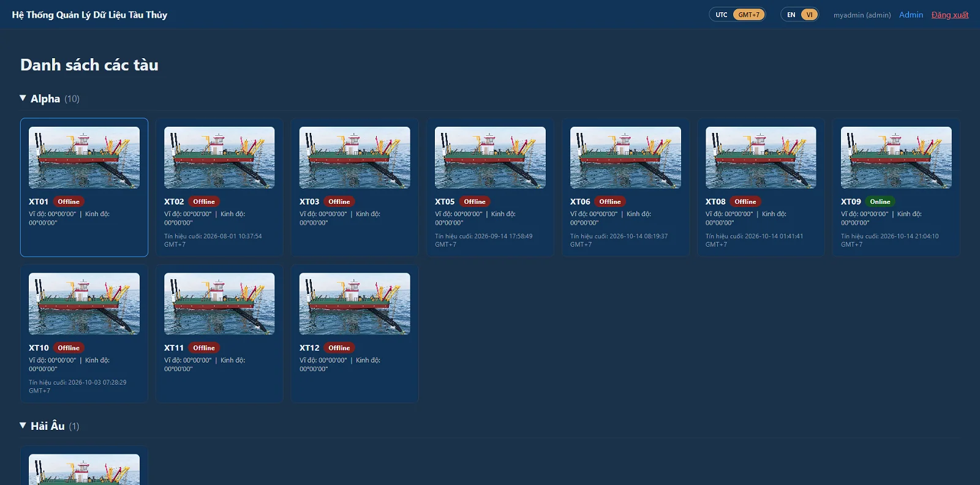Open the XT10 ship card name
The height and width of the screenshot is (485, 980).
point(39,348)
